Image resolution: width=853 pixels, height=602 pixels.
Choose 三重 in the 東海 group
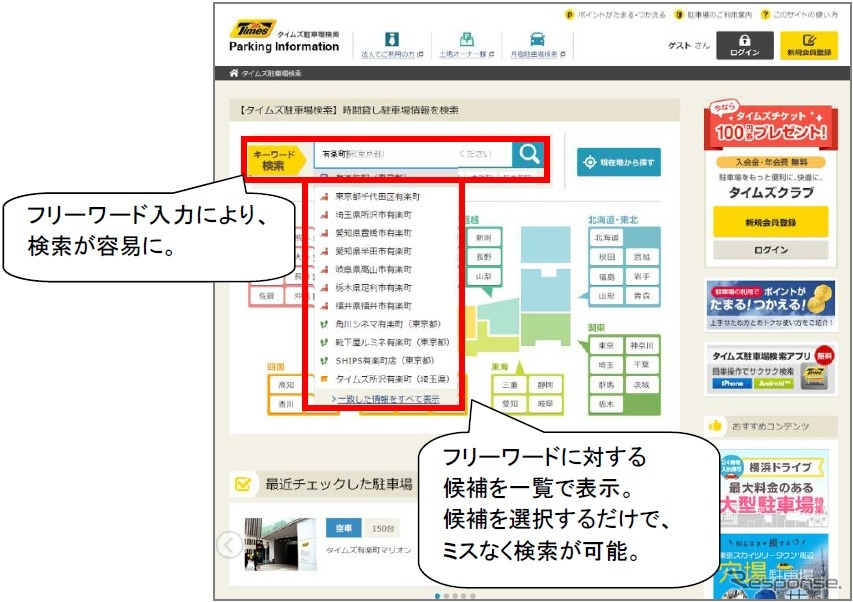coord(510,385)
